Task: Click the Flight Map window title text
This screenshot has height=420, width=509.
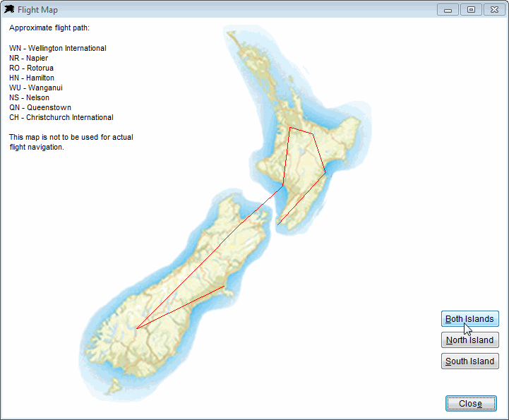Action: point(37,10)
